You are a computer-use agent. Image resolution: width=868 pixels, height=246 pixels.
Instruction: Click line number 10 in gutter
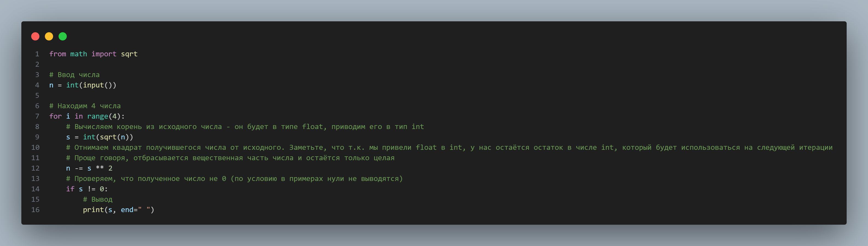pyautogui.click(x=35, y=147)
